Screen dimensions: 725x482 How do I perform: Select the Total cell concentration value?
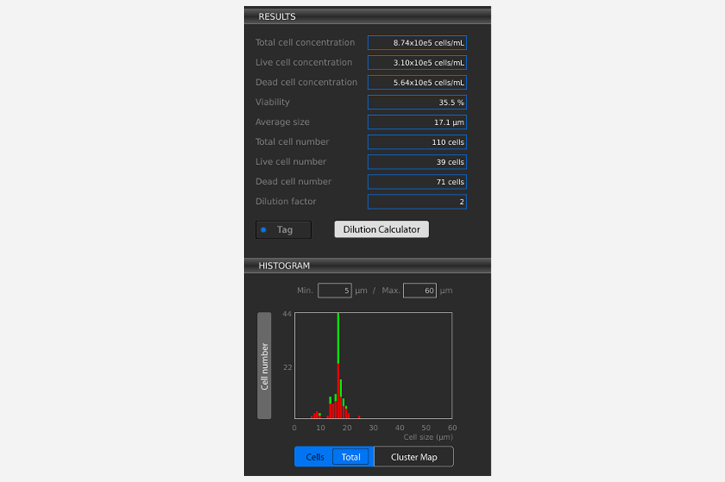click(x=417, y=43)
